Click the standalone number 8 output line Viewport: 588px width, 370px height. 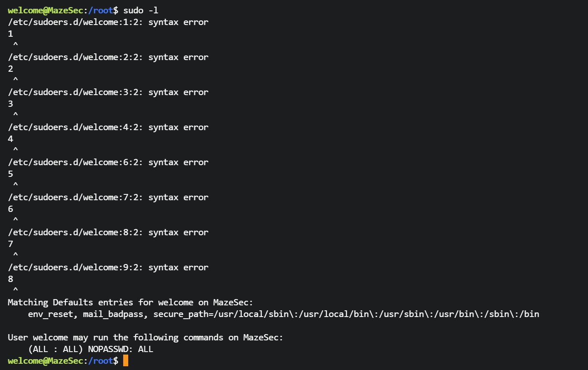[10, 279]
